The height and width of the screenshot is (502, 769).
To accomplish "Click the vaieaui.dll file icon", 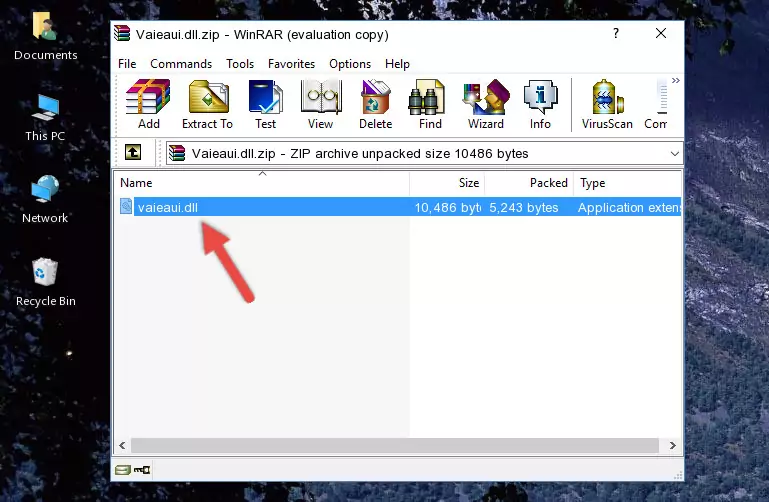I will click(126, 206).
